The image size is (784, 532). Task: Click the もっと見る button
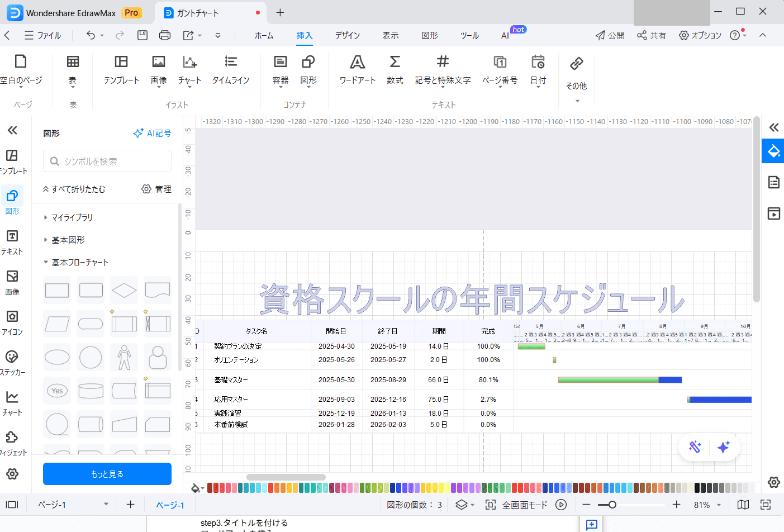[107, 474]
